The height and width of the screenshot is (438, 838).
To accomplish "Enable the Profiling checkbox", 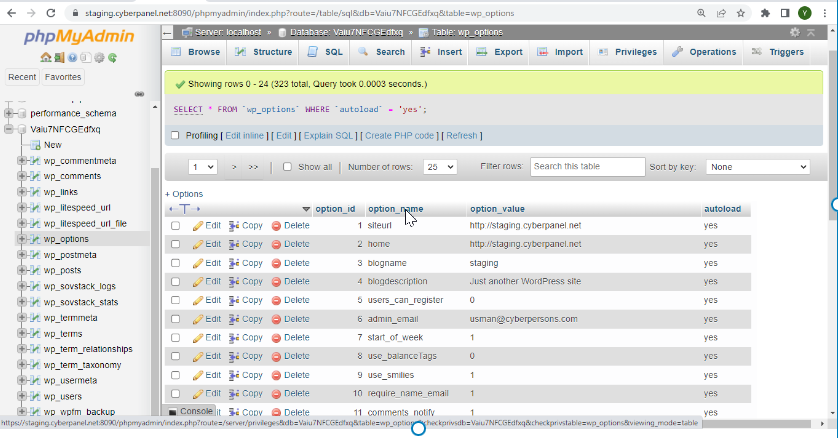I will [x=175, y=136].
